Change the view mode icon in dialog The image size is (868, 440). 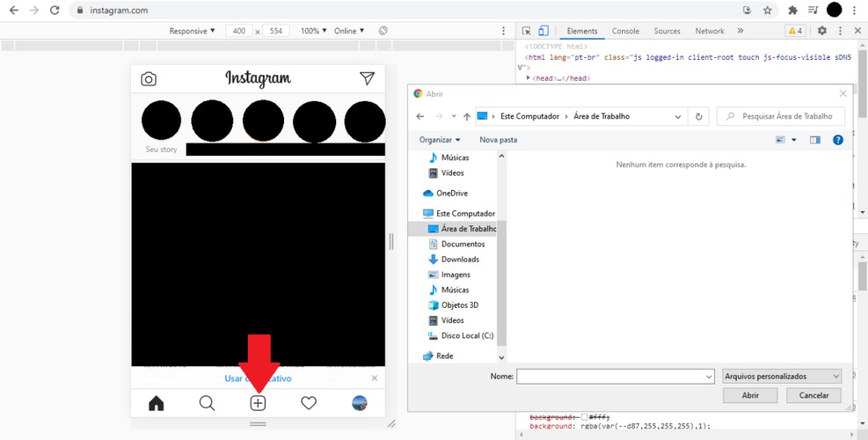click(x=781, y=140)
